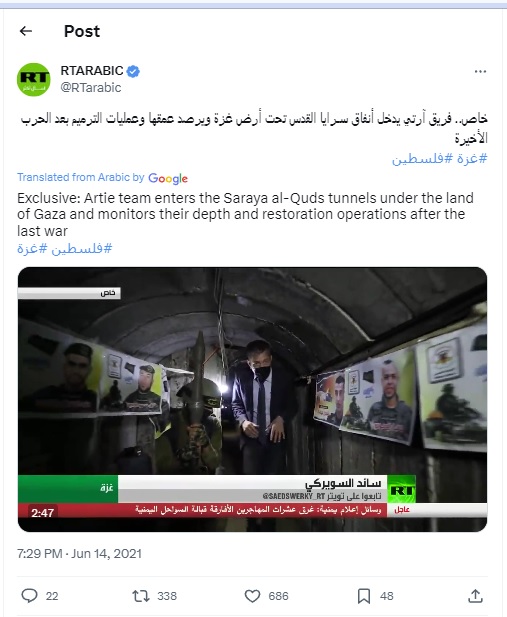The image size is (507, 617).
Task: Open the RTARABIC display name
Action: pyautogui.click(x=92, y=70)
